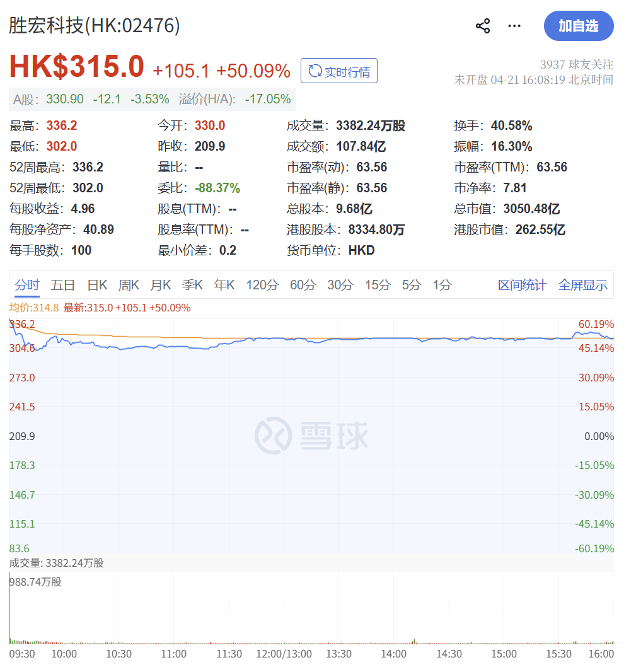
Task: Switch to the 周K chart tab
Action: (x=129, y=285)
